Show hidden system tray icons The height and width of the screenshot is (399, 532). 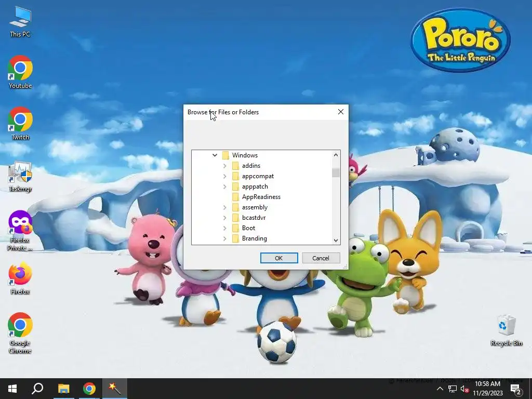pyautogui.click(x=440, y=389)
